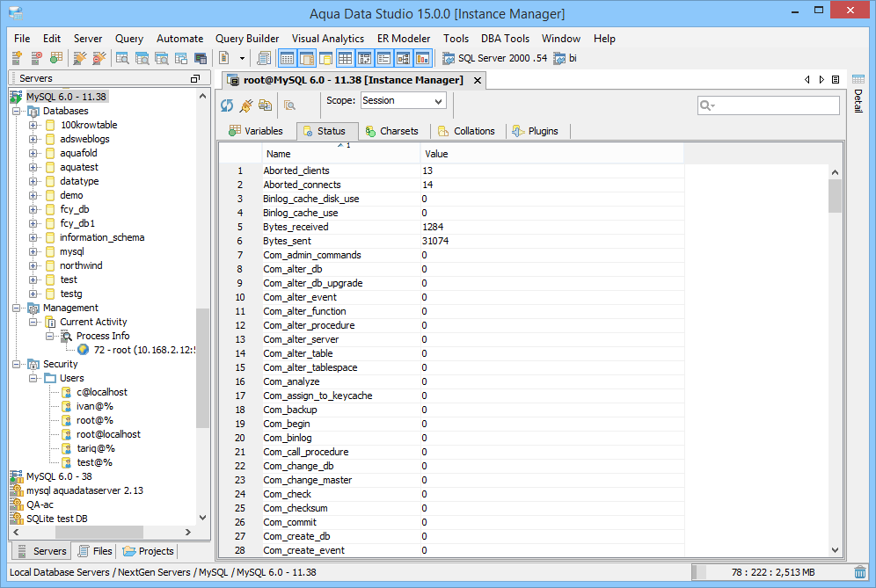The width and height of the screenshot is (876, 588).
Task: Click the script scroll toolbar icon
Action: pos(263,57)
